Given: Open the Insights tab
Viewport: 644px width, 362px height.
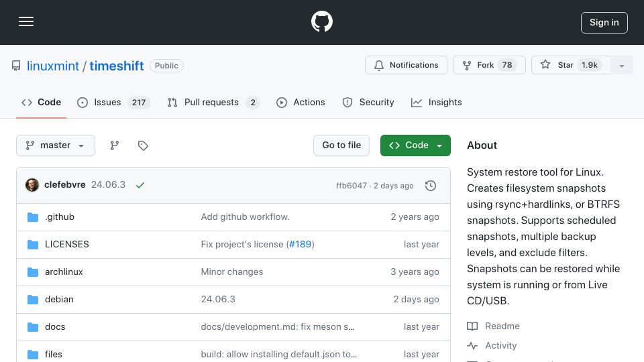Looking at the screenshot, I should 436,102.
